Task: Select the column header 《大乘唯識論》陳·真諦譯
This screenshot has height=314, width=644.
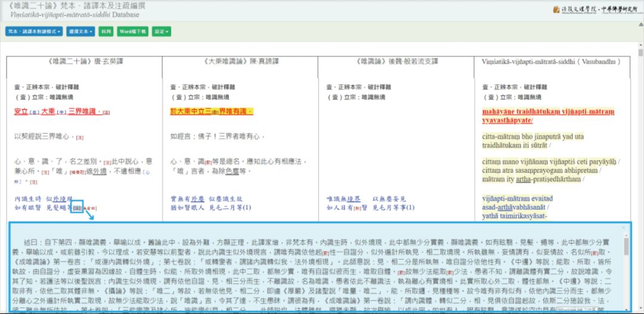Action: point(240,61)
